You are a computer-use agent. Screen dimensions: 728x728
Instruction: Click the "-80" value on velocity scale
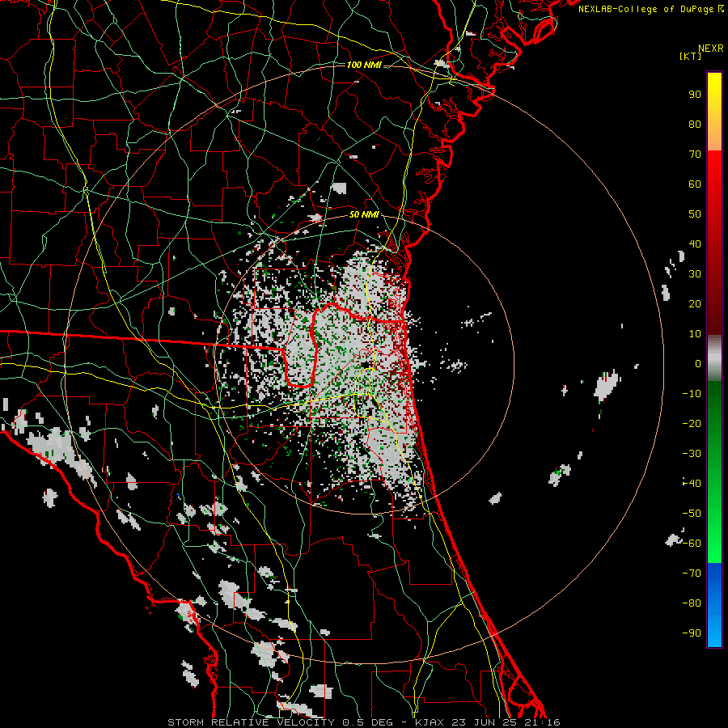(692, 603)
